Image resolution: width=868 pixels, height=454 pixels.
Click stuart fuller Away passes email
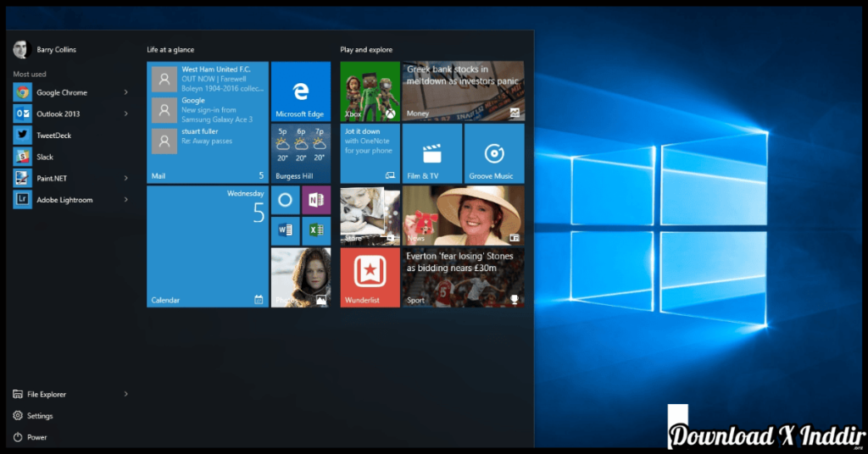(x=208, y=141)
